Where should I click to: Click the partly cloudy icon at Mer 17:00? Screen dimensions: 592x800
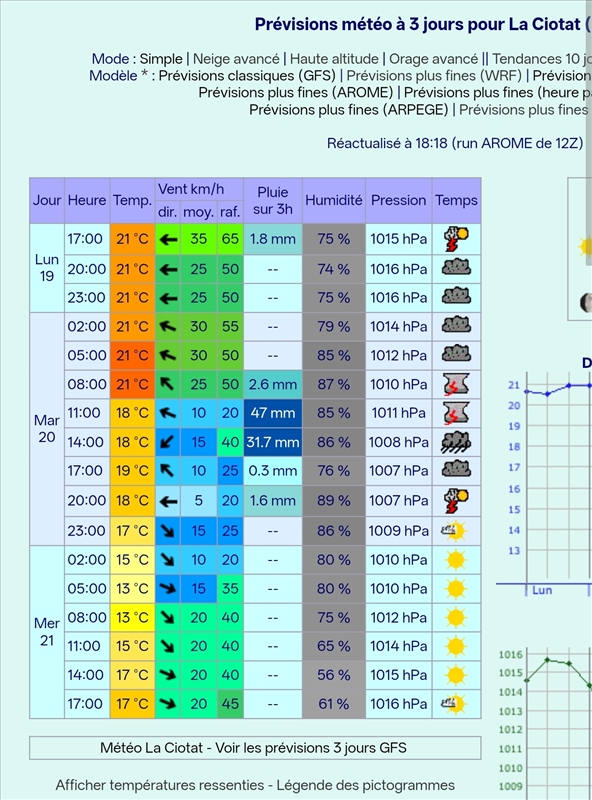(454, 704)
